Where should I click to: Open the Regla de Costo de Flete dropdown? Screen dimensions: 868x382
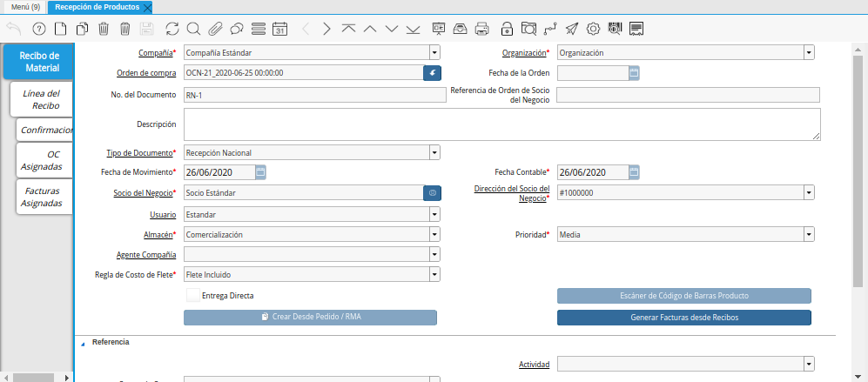click(434, 274)
